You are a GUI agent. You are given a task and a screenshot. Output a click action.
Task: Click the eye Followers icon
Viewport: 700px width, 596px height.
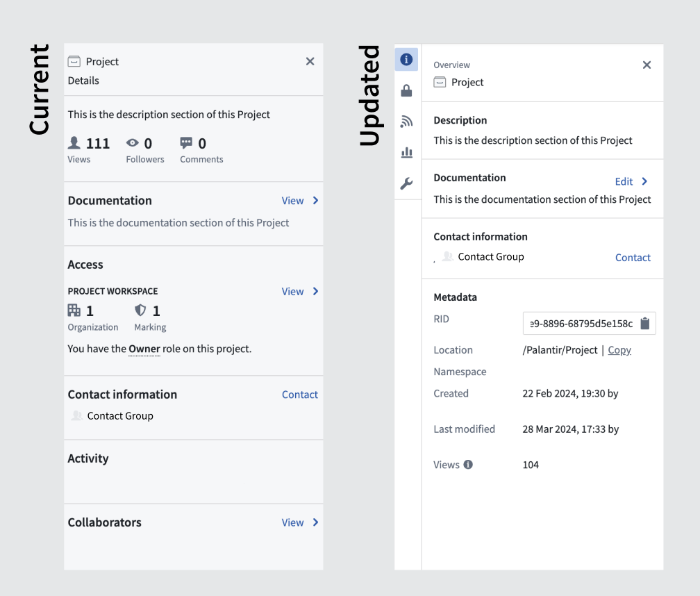132,143
